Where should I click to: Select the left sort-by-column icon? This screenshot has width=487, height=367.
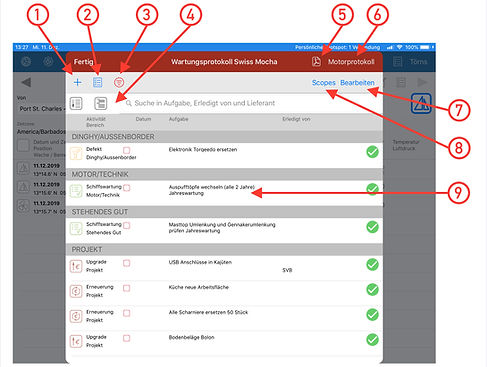(x=76, y=103)
